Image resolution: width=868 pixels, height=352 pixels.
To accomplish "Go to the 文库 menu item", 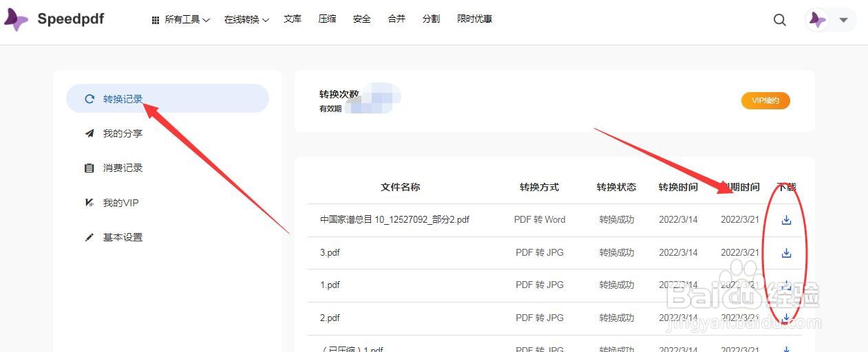I will [x=293, y=19].
